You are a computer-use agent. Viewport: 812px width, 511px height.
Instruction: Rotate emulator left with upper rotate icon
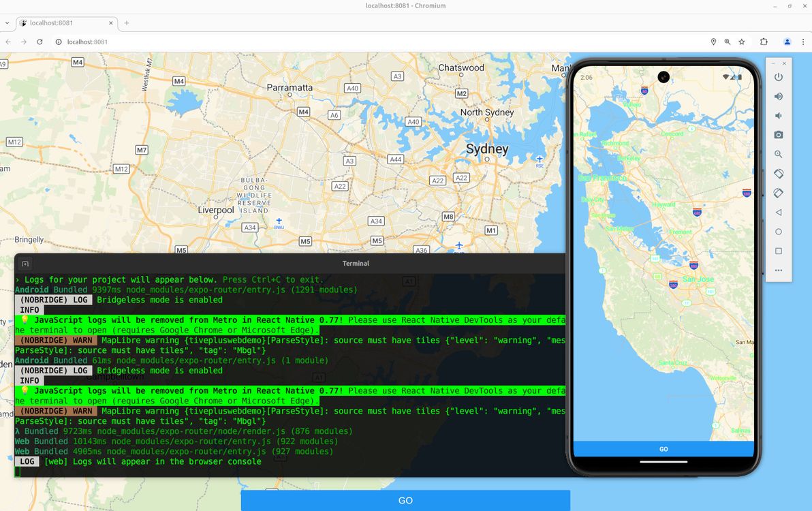click(779, 174)
